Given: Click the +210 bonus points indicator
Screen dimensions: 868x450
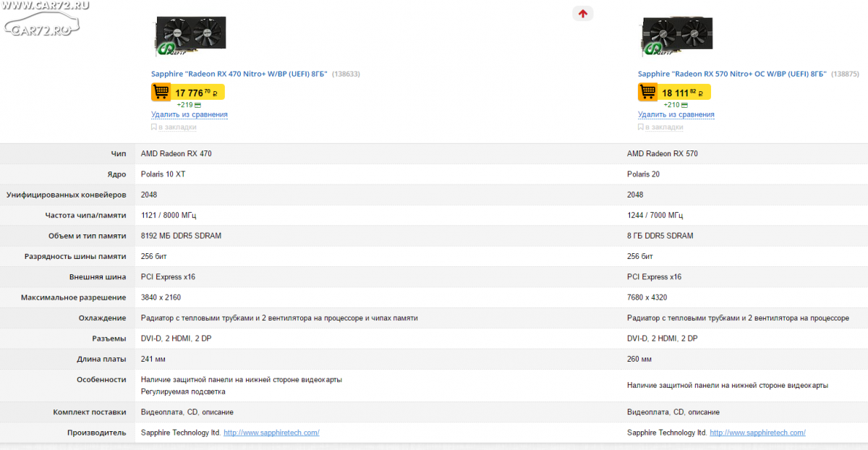Looking at the screenshot, I should [x=676, y=105].
